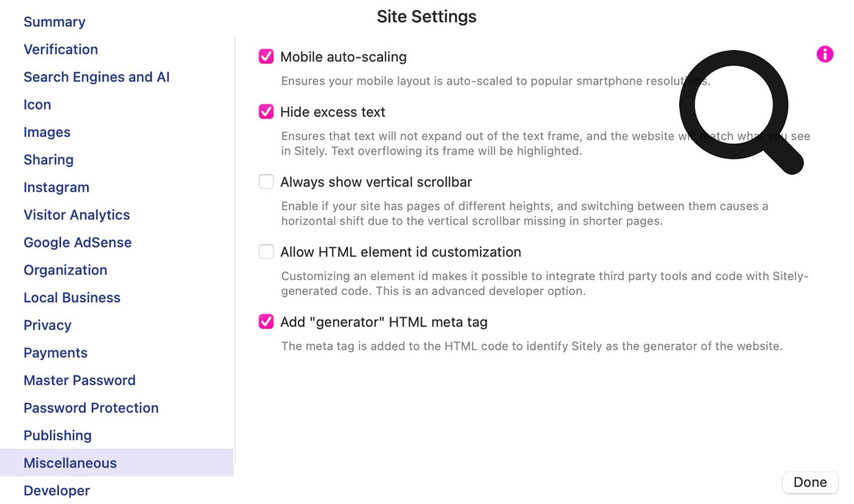Screen dimensions: 854x504
Task: Select Search Engines and AI section
Action: pos(96,77)
